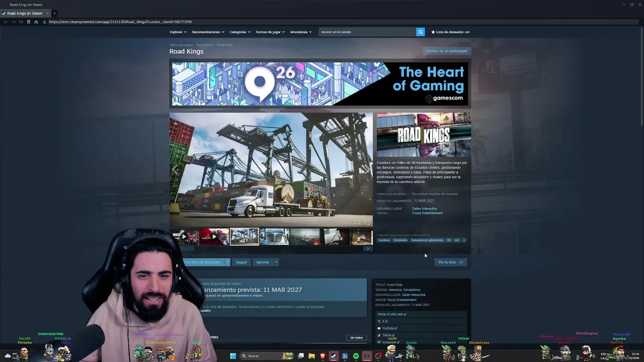644x362 pixels.
Task: Expand the Ignorar options dropdown arrow
Action: [276, 262]
